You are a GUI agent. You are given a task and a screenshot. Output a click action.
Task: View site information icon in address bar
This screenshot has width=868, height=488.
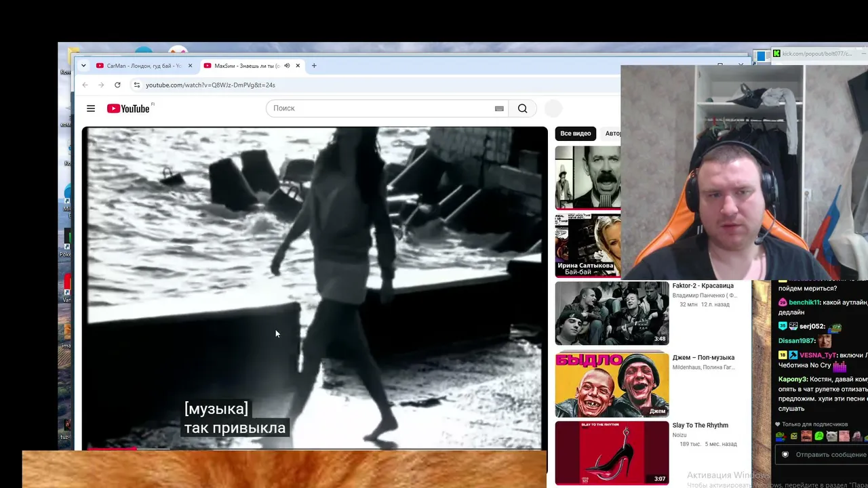tap(137, 85)
